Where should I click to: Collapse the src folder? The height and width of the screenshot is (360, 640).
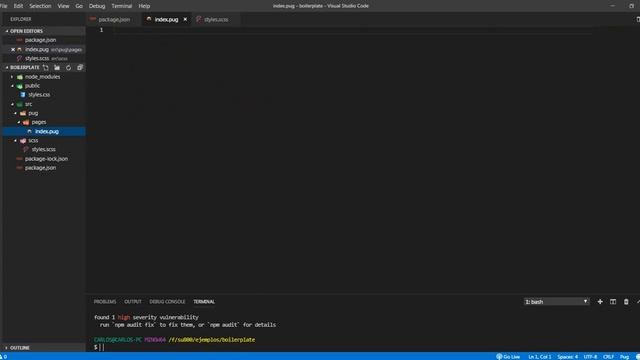tap(28, 104)
